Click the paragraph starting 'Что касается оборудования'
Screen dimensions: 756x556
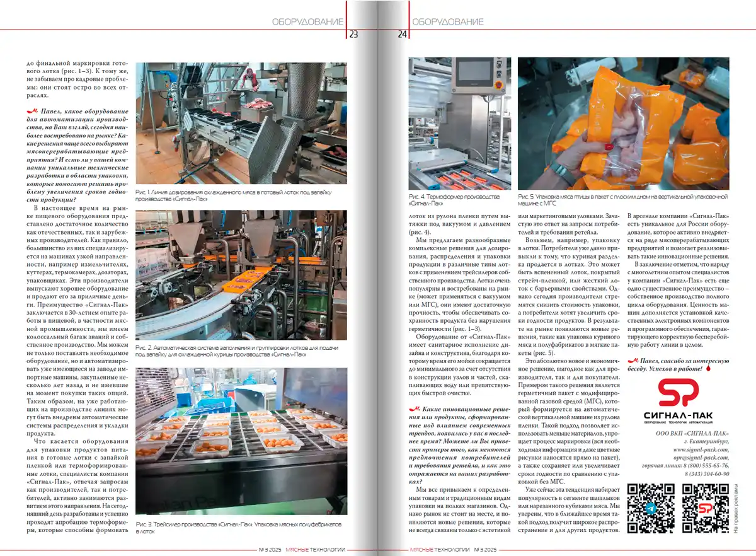(x=78, y=487)
